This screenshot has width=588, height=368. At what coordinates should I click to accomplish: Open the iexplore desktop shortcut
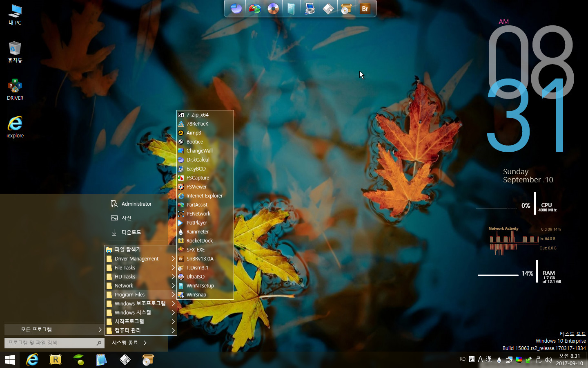[x=15, y=127]
